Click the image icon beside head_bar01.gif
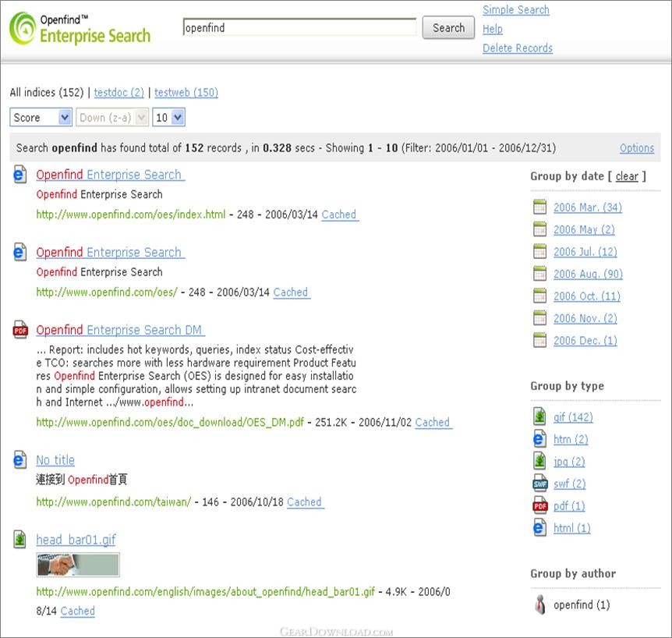The width and height of the screenshot is (672, 638). 19,539
